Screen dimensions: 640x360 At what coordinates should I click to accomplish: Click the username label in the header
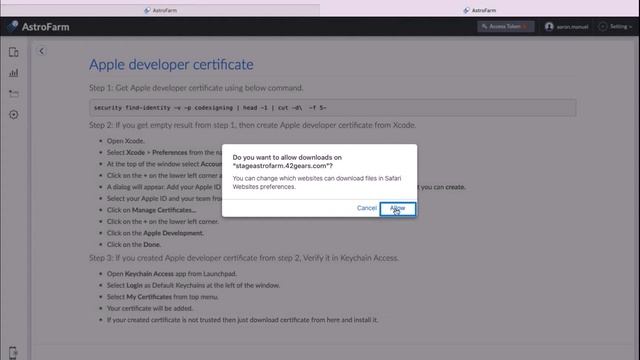point(572,27)
